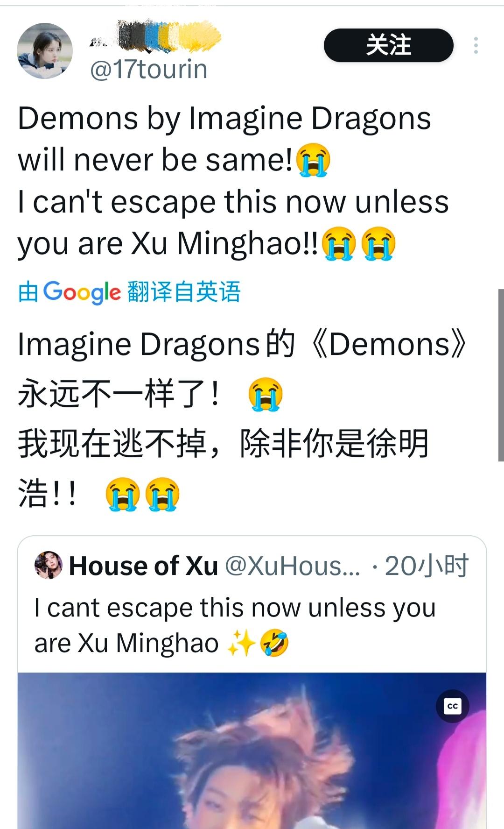Tap the English tweet text about Demons
The height and width of the screenshot is (829, 504).
click(x=233, y=181)
